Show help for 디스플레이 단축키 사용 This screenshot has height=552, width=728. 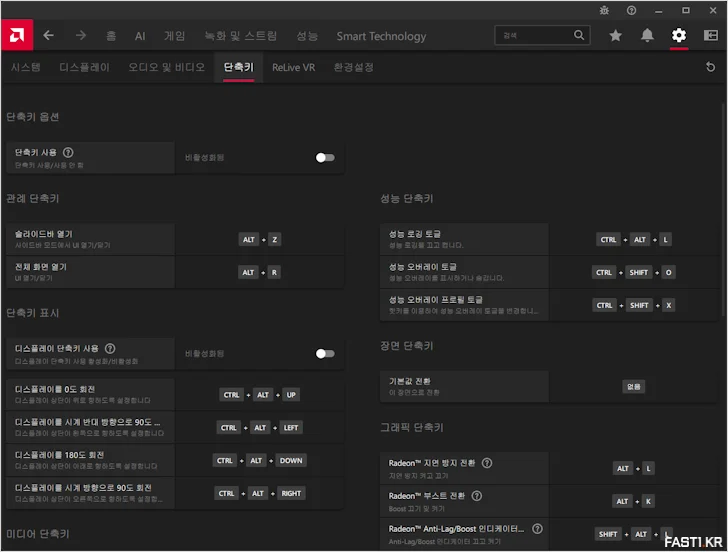tap(110, 348)
